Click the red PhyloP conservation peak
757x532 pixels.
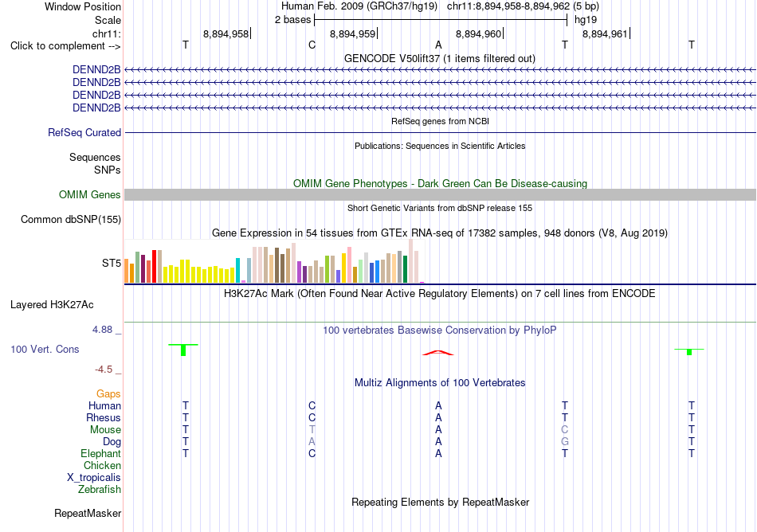[x=438, y=353]
